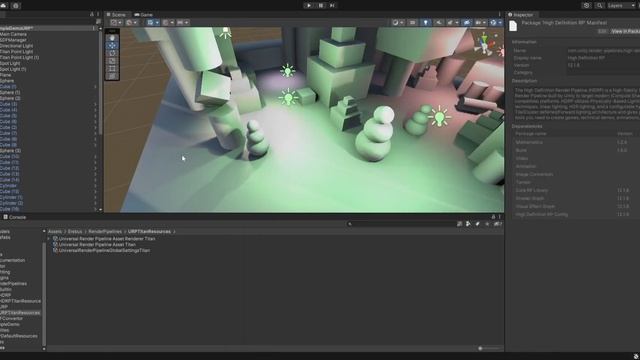
Task: Click the URPTitanResources breadcrumb
Action: [149, 231]
